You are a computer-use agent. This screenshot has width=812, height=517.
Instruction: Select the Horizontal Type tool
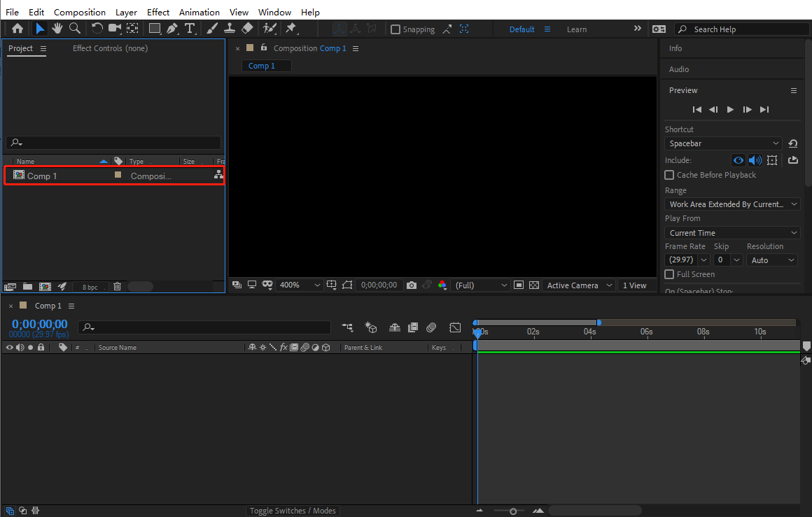pyautogui.click(x=190, y=29)
